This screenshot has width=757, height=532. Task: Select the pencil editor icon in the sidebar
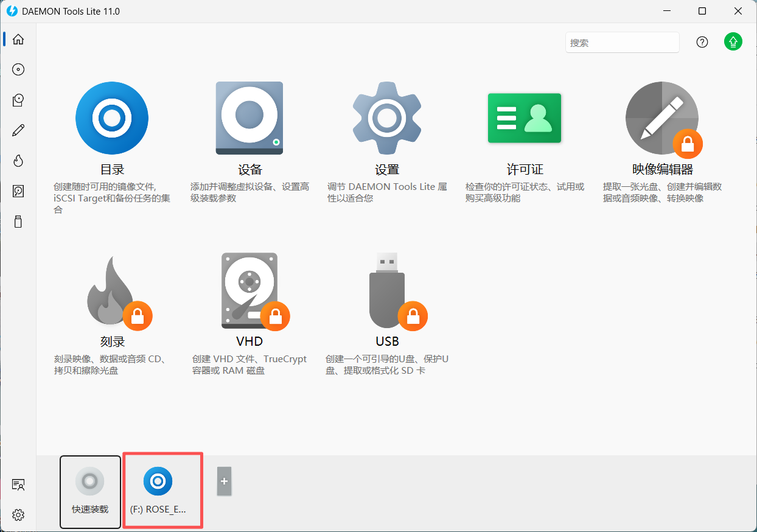[18, 130]
